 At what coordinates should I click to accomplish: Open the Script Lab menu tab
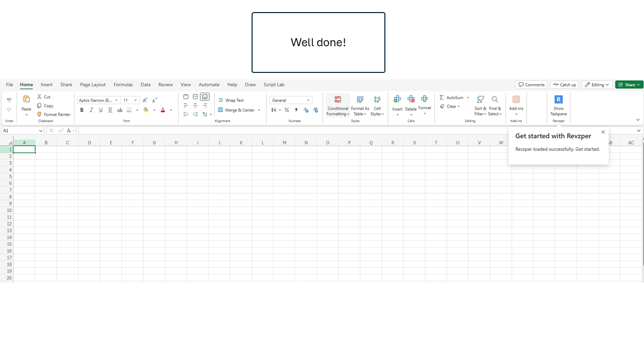pyautogui.click(x=274, y=84)
